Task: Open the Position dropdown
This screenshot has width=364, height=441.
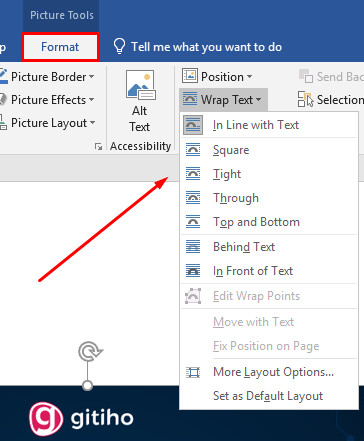Action: 217,76
